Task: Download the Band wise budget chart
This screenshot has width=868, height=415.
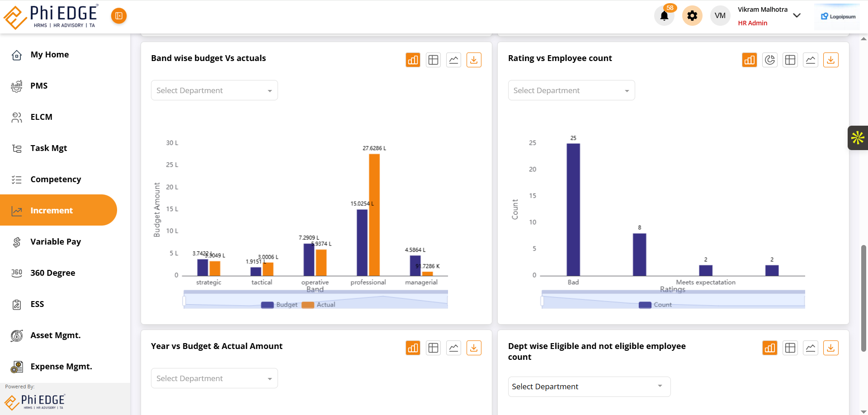Action: pyautogui.click(x=473, y=60)
